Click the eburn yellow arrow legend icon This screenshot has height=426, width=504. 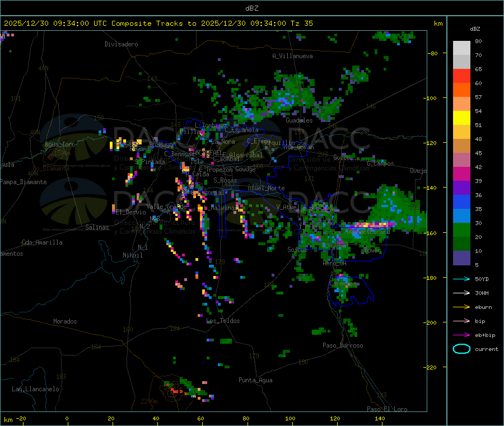click(461, 307)
